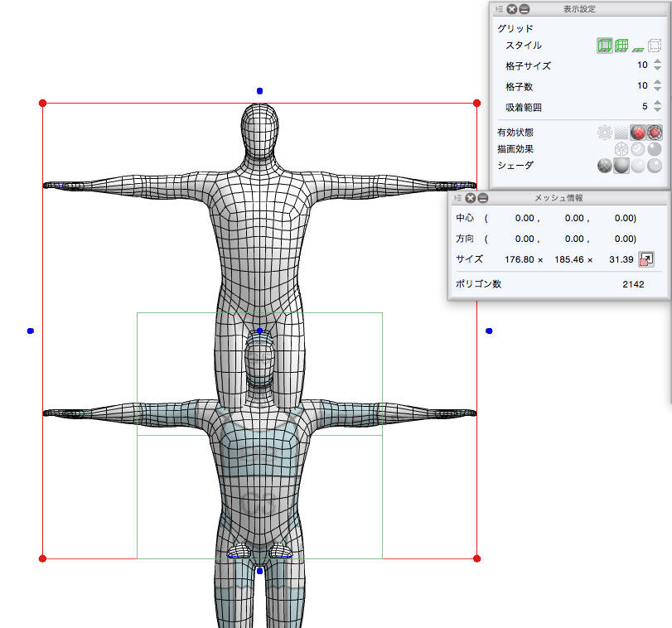Pick the dashed-outline cube grid style
The height and width of the screenshot is (628, 672).
[x=655, y=46]
